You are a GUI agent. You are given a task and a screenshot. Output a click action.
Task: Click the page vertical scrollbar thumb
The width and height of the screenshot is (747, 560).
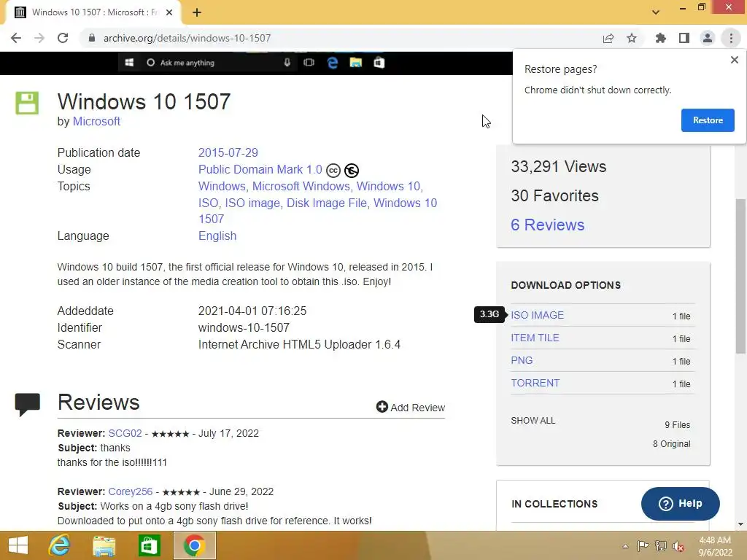(740, 276)
